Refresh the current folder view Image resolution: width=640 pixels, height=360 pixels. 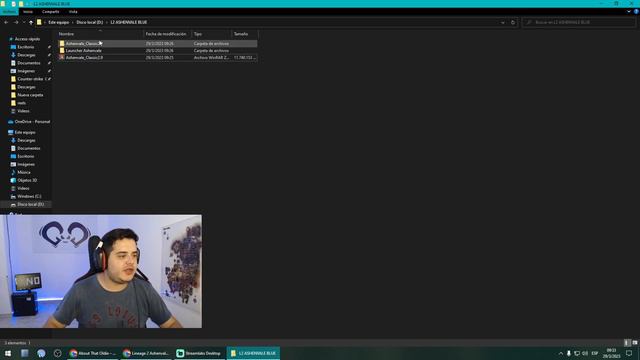click(513, 22)
